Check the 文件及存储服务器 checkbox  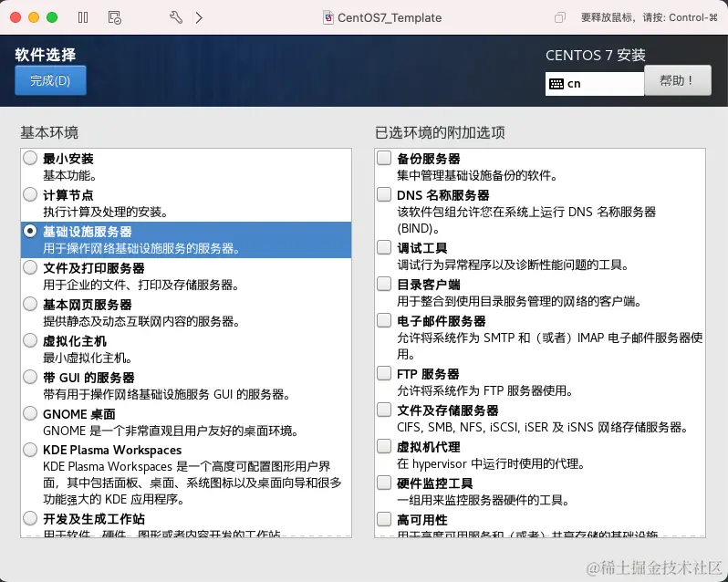point(384,410)
